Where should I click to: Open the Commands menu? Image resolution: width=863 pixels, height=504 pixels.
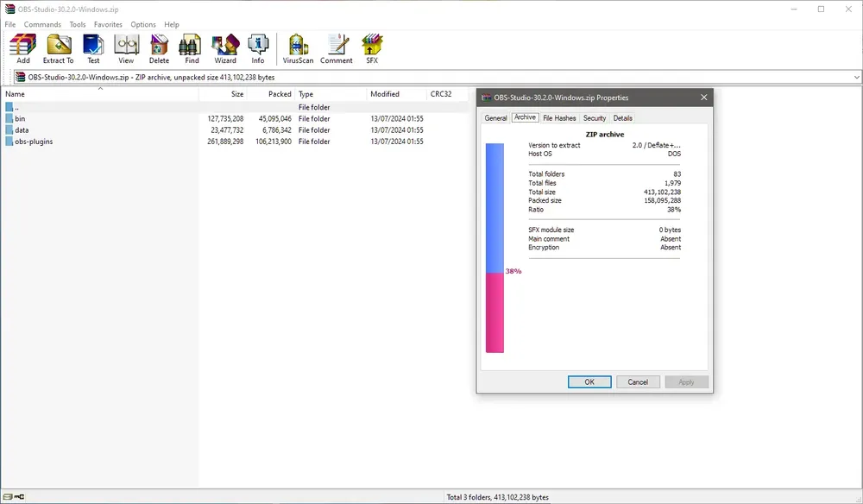pos(42,25)
